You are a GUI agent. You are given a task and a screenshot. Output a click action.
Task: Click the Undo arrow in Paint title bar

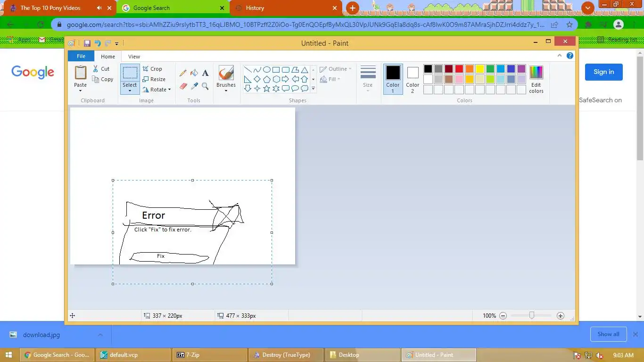(x=97, y=43)
